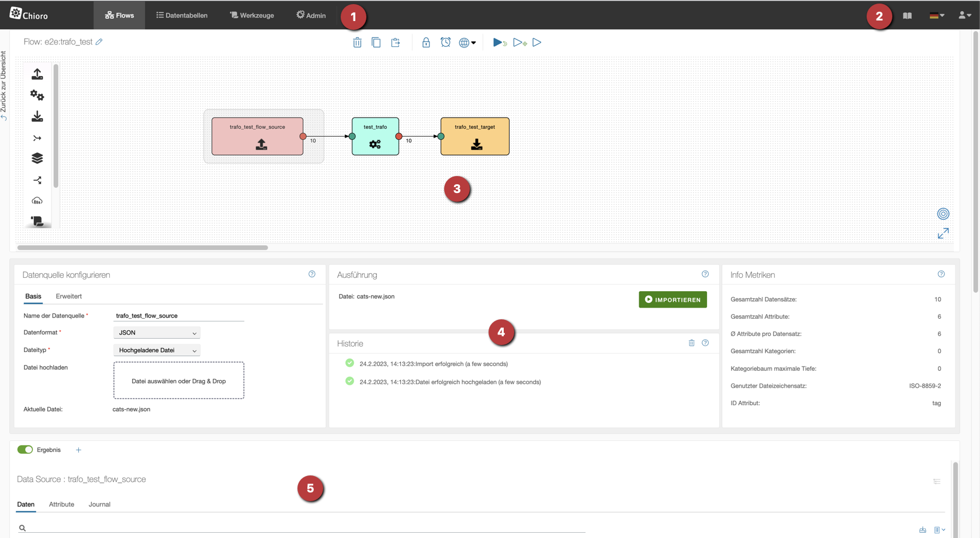980x538 pixels.
Task: Switch to the Journal tab
Action: [x=99, y=504]
